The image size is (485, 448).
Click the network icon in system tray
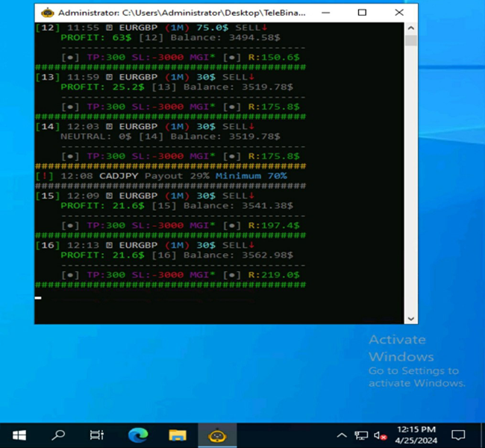pos(361,435)
